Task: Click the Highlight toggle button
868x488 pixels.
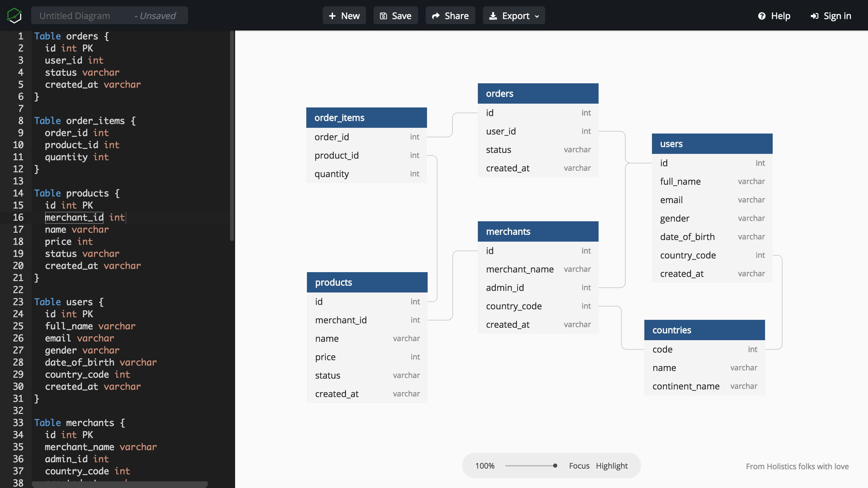Action: coord(612,465)
